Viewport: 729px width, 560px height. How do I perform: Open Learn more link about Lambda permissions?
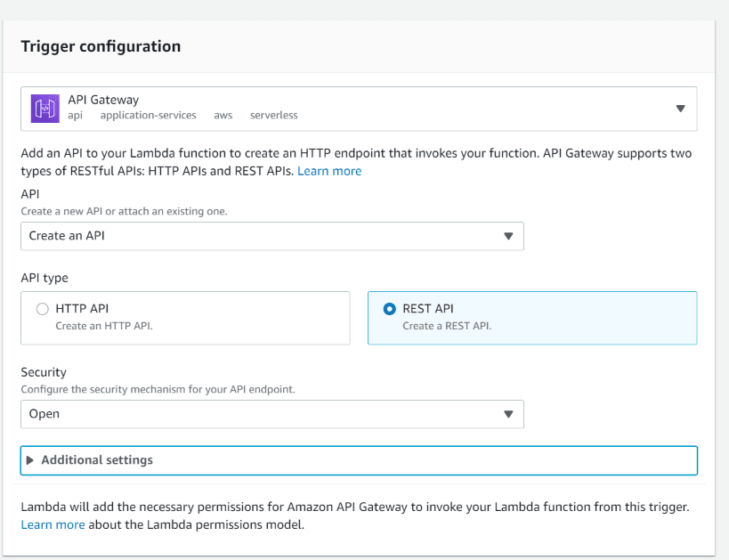[x=53, y=524]
